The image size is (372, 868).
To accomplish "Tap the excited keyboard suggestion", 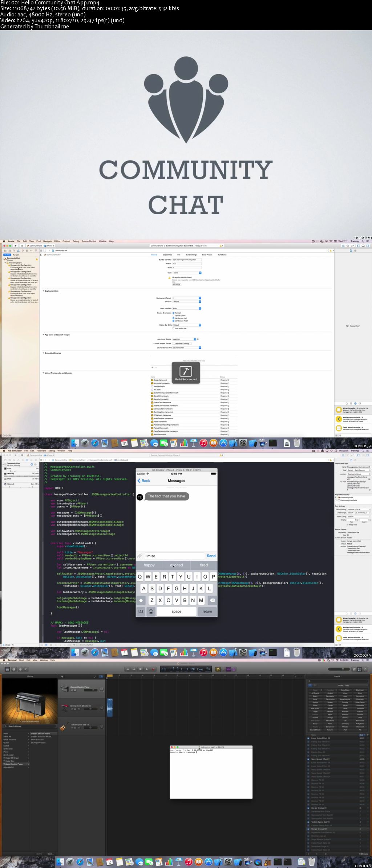I will point(177,565).
